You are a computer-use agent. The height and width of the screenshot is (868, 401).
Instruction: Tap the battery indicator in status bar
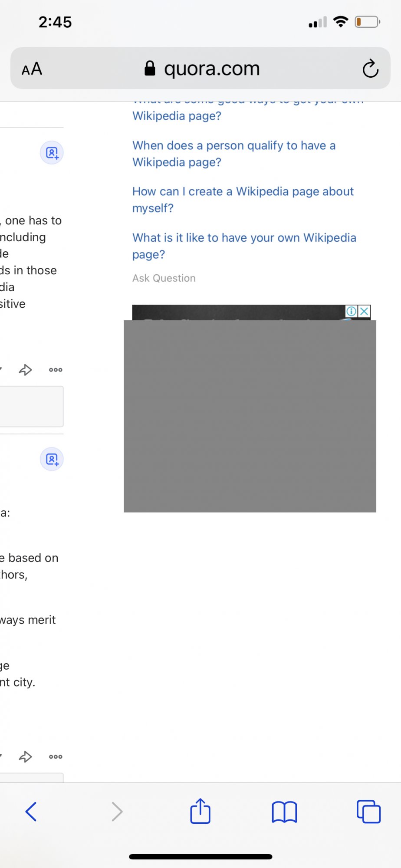click(x=368, y=22)
